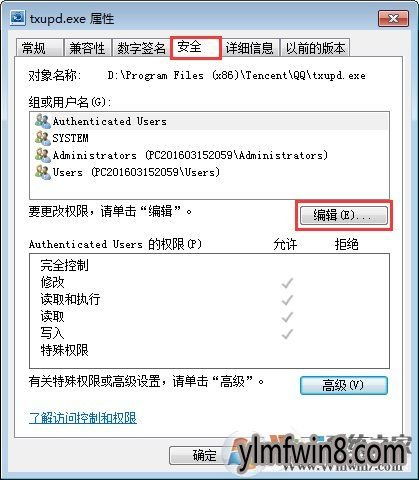Open the 了解访问控制和权限 link
Screen dimensions: 419x480
pos(83,417)
